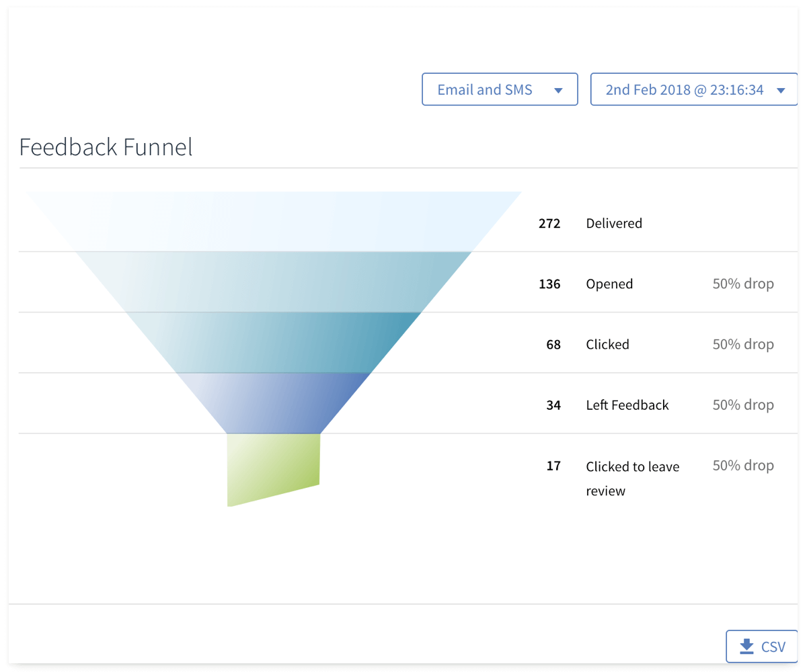Click the Clicked label
Viewport: 807px width, 672px height.
(607, 345)
